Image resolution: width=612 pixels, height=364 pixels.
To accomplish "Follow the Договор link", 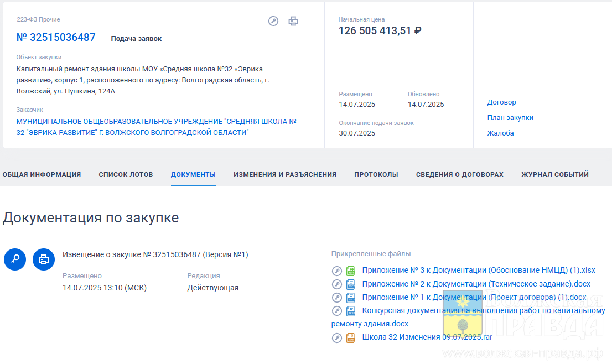I will pyautogui.click(x=501, y=102).
